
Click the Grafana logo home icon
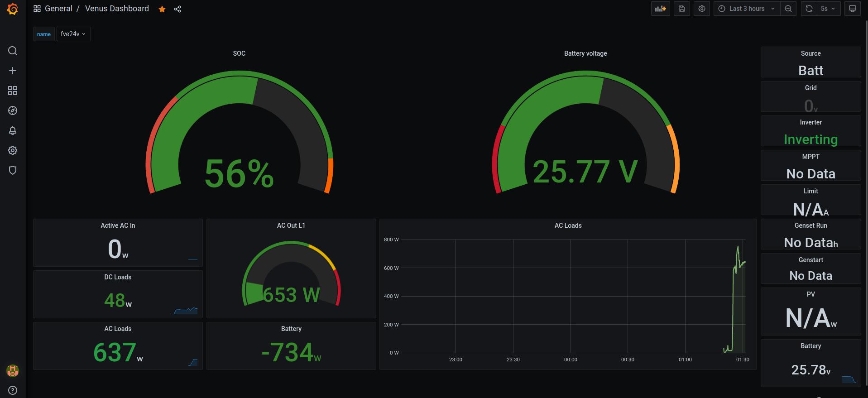13,9
